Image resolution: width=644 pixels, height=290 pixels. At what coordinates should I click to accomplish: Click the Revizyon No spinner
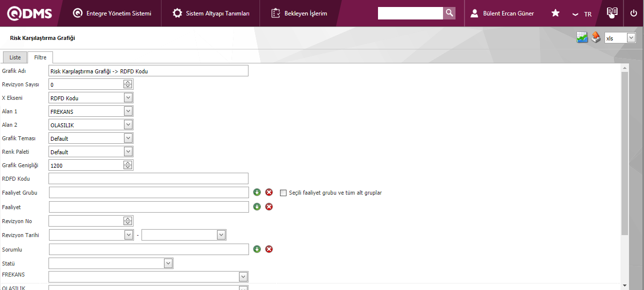128,221
